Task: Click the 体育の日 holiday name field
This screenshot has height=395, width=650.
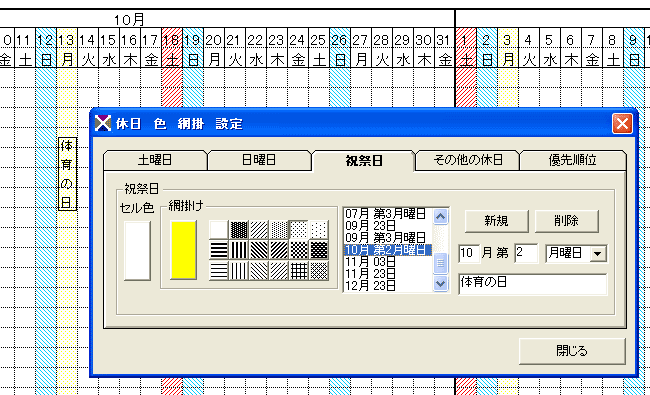Action: point(533,284)
